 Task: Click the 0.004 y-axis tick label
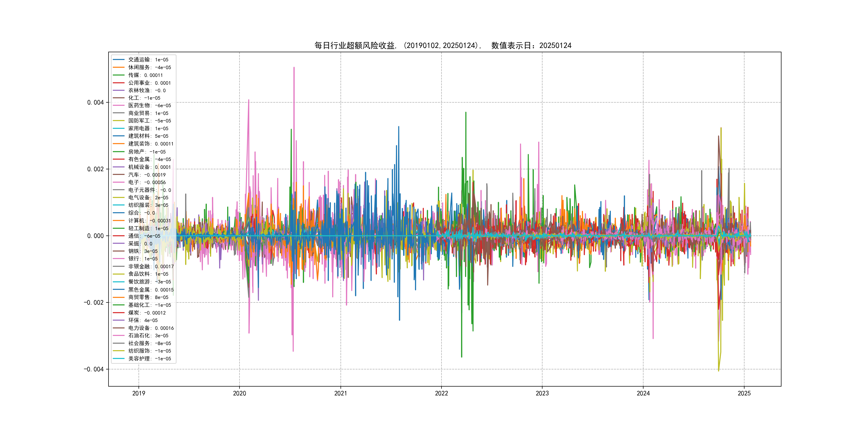[x=95, y=102]
